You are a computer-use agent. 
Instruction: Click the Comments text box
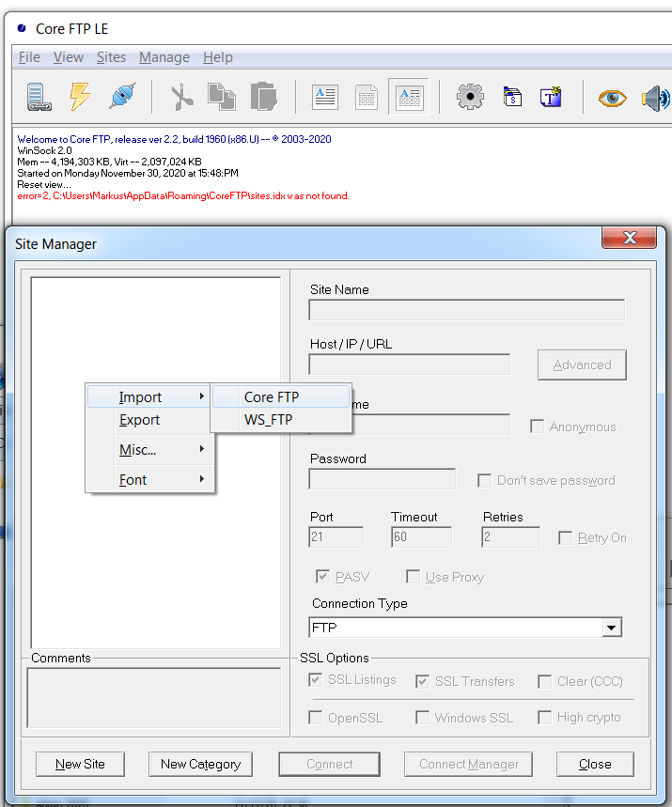[154, 698]
